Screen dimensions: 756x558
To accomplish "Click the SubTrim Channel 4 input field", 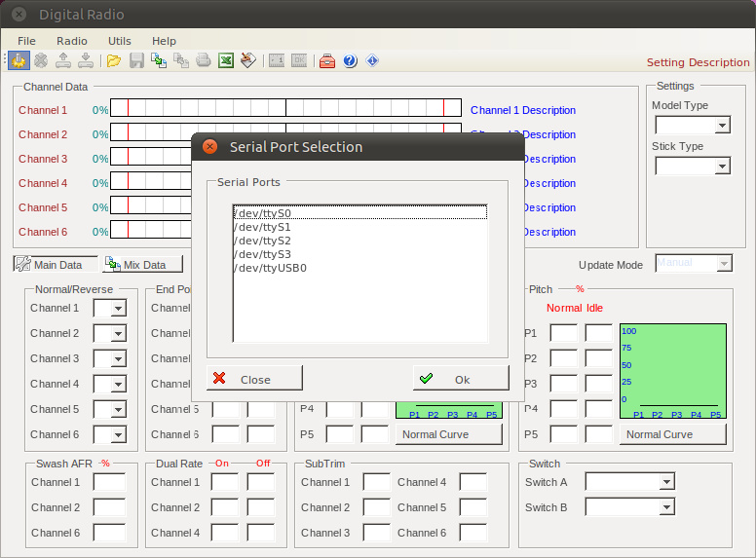I will pos(472,482).
